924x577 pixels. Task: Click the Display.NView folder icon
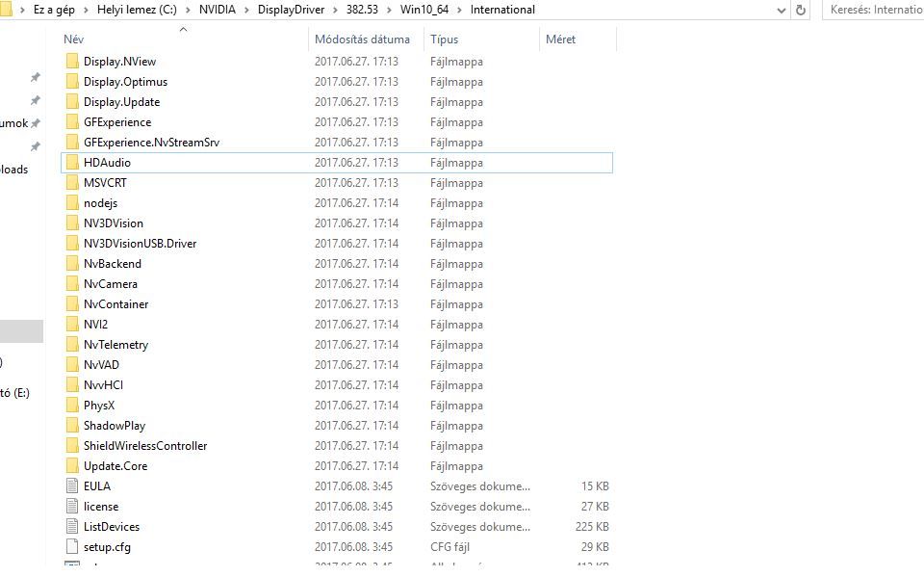click(72, 62)
